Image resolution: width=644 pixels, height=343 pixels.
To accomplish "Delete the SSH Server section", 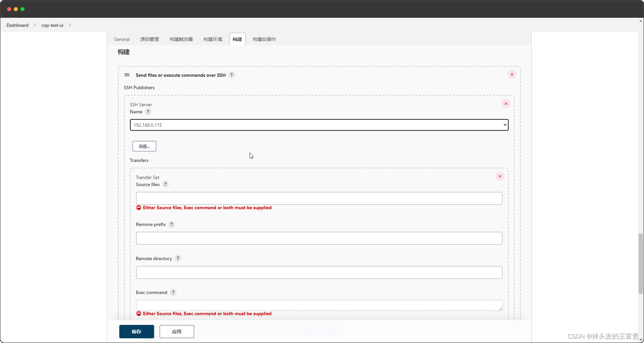I will point(506,104).
